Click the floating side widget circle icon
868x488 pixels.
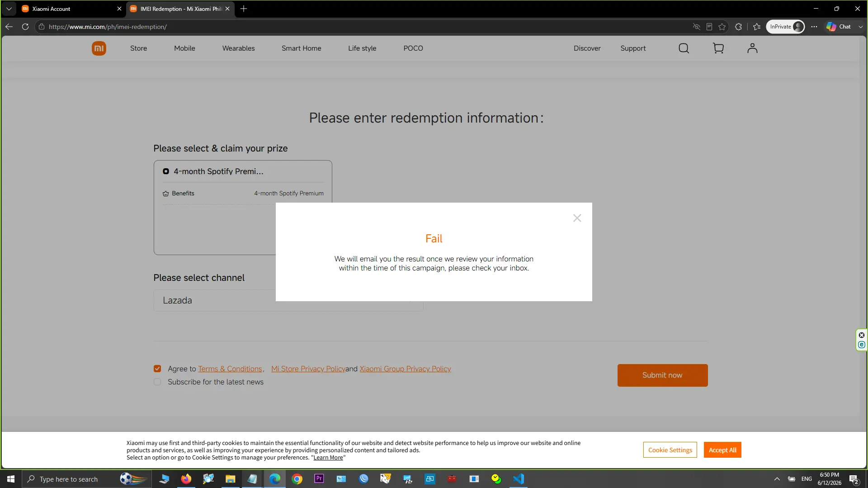pos(862,345)
